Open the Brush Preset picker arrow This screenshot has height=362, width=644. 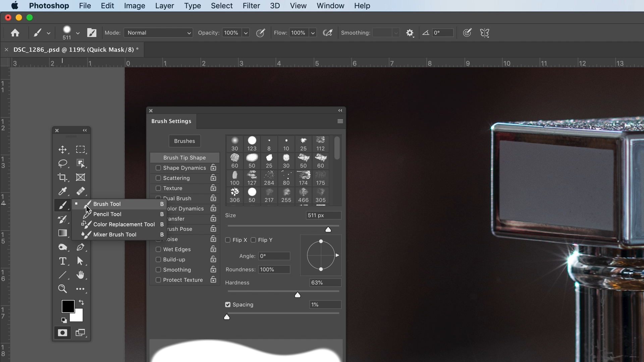pos(78,33)
